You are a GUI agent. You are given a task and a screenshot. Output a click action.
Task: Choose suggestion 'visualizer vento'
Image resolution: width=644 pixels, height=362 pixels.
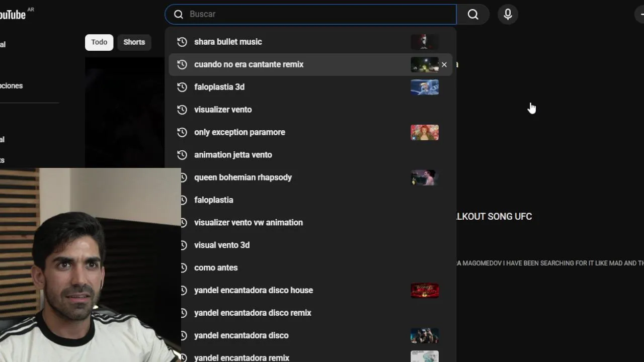click(x=310, y=110)
